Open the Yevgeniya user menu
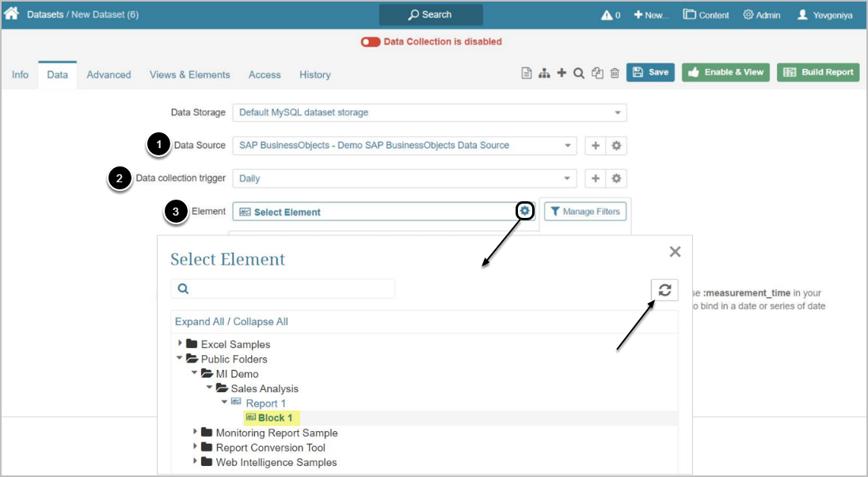The image size is (868, 477). pos(824,15)
